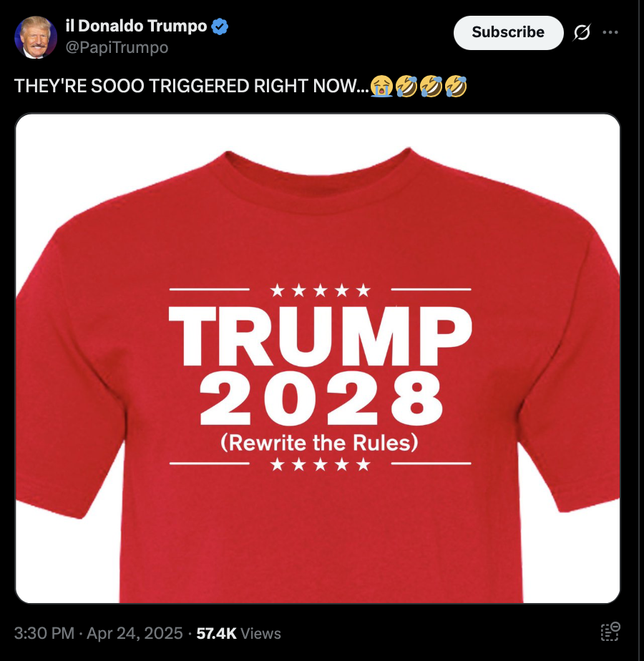Click the Apr 24, 2025 date
The height and width of the screenshot is (661, 644).
pos(135,633)
